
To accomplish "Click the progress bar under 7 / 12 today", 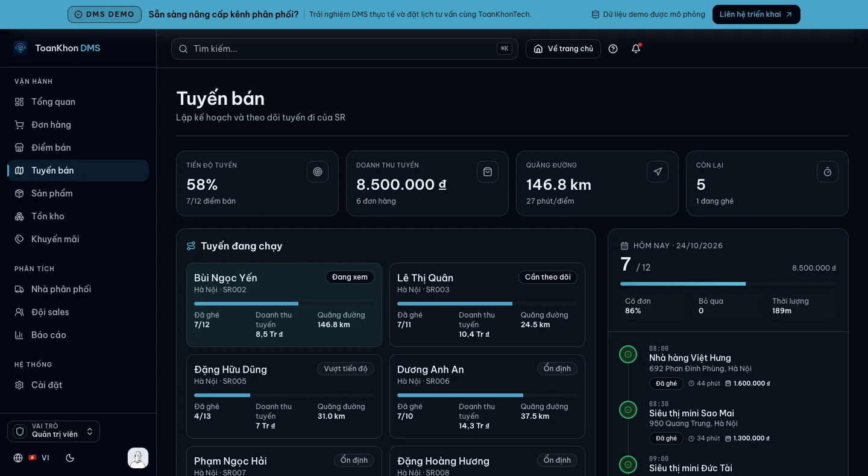I will 728,284.
